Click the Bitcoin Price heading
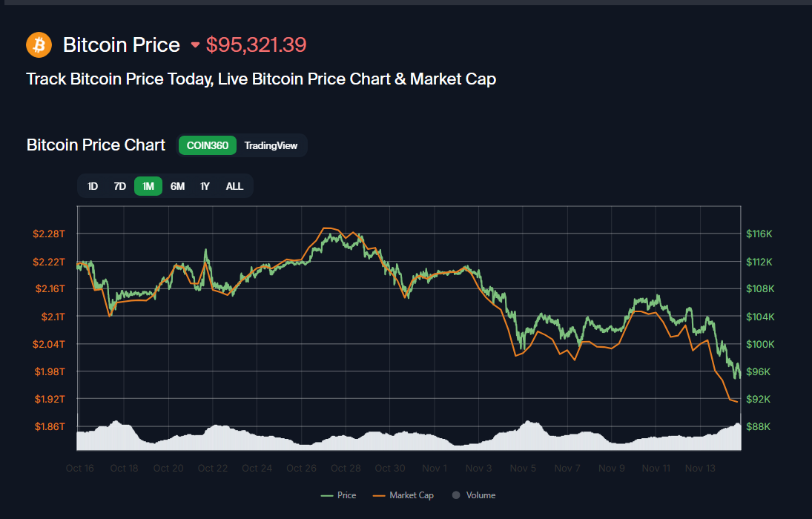 (x=122, y=45)
